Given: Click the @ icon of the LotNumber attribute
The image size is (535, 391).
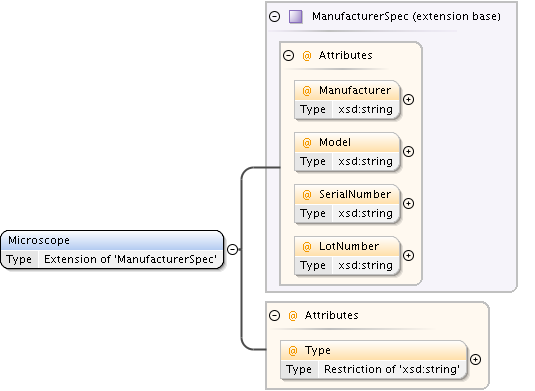Looking at the screenshot, I should [x=307, y=247].
